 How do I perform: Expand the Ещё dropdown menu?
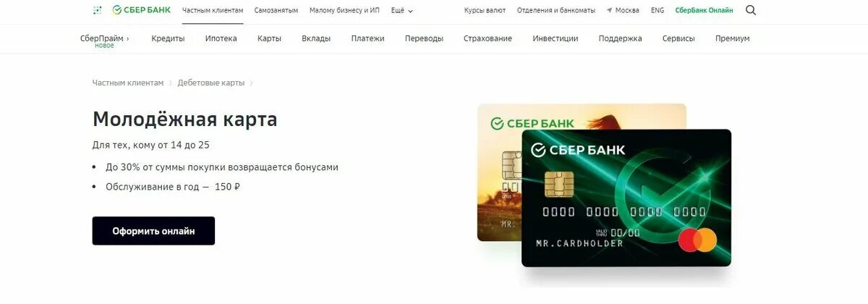(402, 11)
